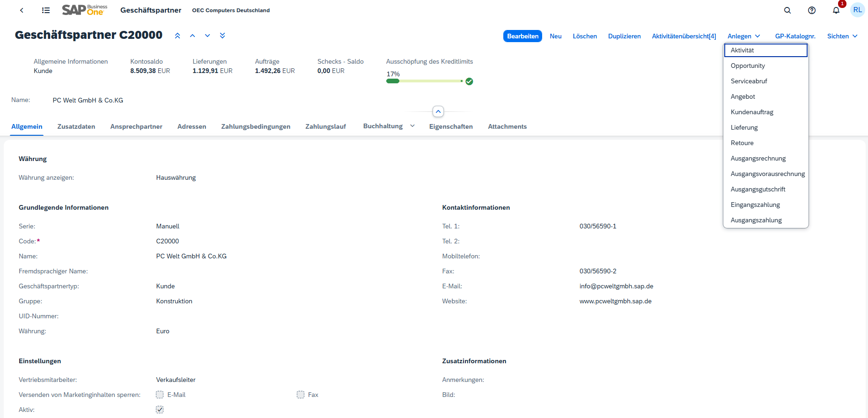Click the RL user avatar
Screen dimensions: 868x418
(x=857, y=10)
